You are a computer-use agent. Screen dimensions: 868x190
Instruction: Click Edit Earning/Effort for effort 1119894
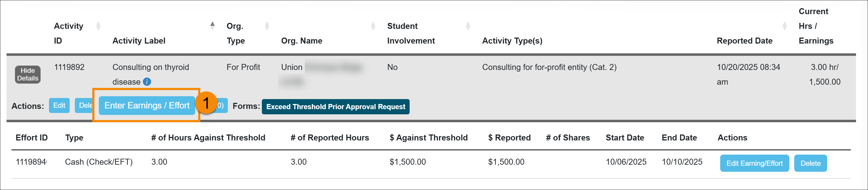pyautogui.click(x=754, y=163)
